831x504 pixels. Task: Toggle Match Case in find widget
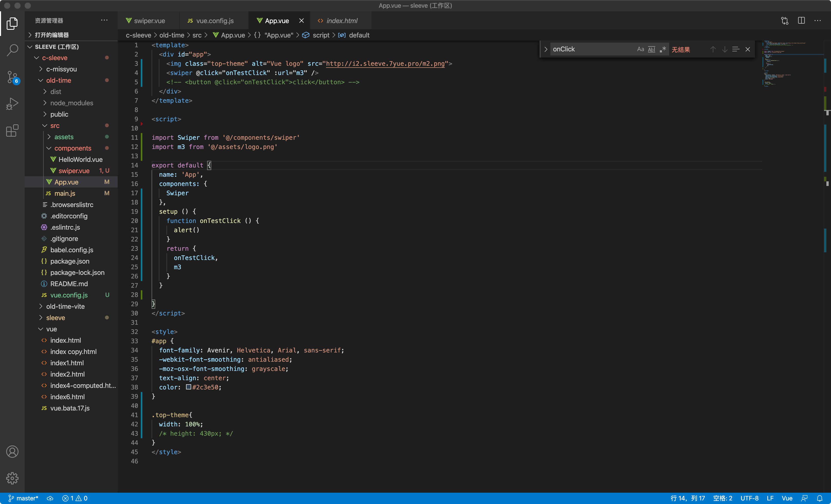click(640, 49)
